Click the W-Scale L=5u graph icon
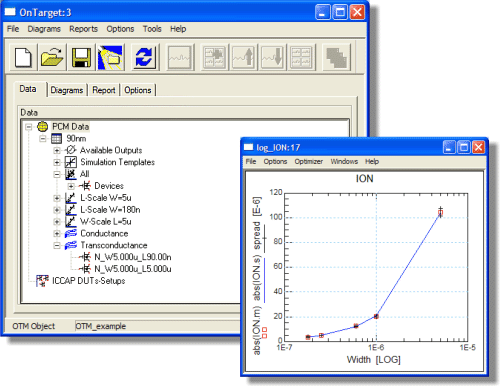The height and width of the screenshot is (387, 501). (71, 221)
